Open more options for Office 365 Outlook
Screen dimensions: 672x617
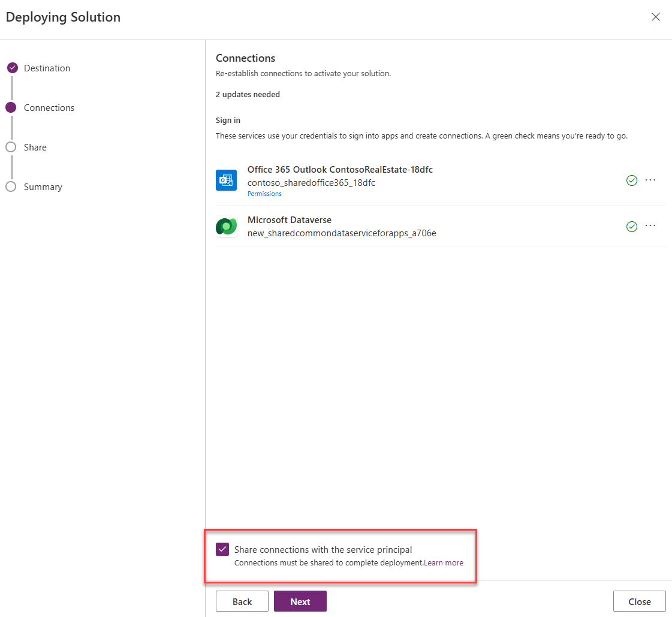click(x=650, y=180)
